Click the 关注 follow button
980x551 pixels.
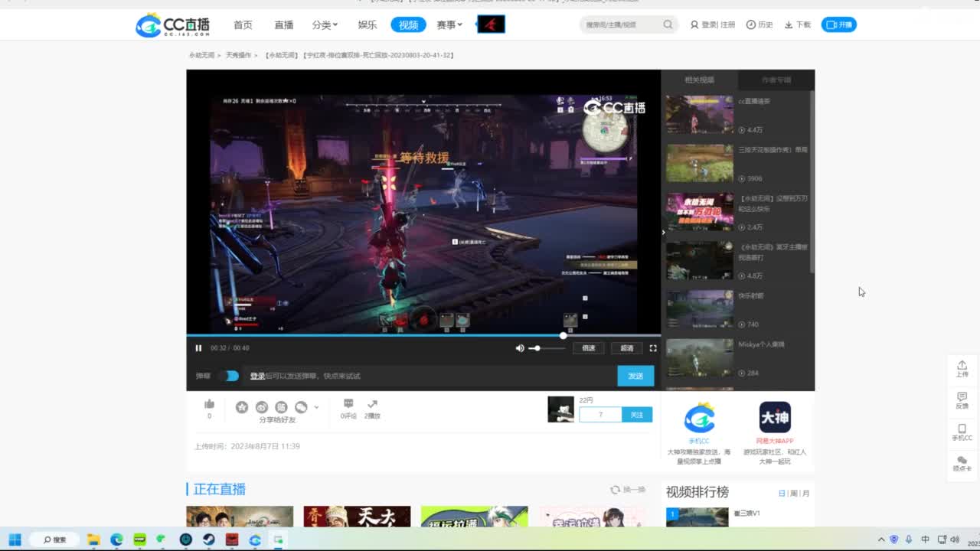tap(636, 414)
